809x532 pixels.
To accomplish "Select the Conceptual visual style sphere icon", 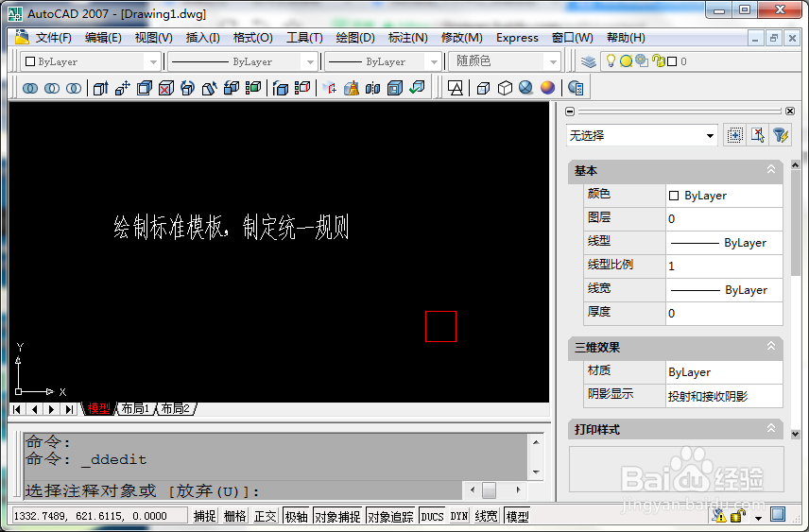I will pos(547,88).
